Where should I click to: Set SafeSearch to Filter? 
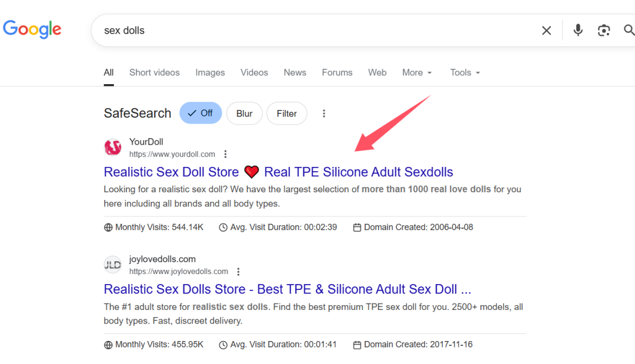[x=287, y=113]
